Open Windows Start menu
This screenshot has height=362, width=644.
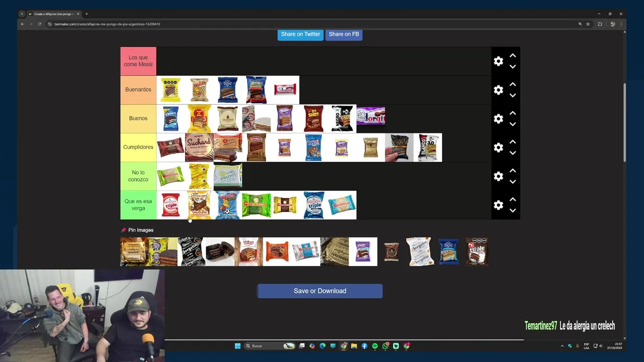coord(237,346)
